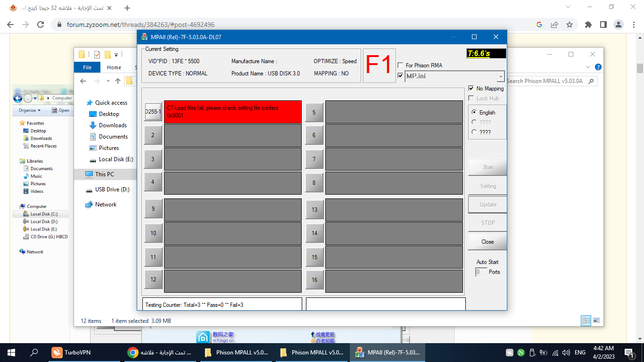Open the MP.ini config dropdown
The image size is (644, 362).
click(x=501, y=76)
